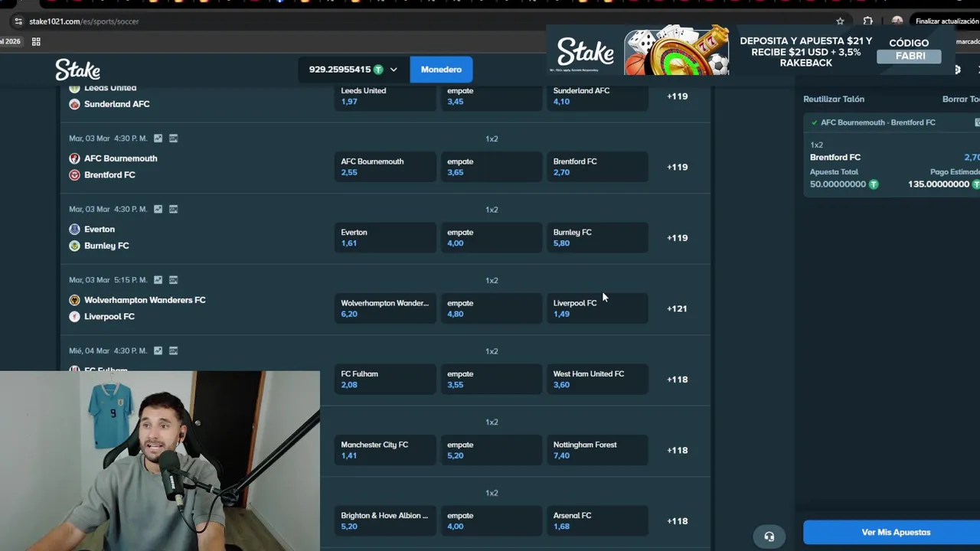Open AFC Bournemouth match name link
The width and height of the screenshot is (980, 551).
pyautogui.click(x=120, y=158)
